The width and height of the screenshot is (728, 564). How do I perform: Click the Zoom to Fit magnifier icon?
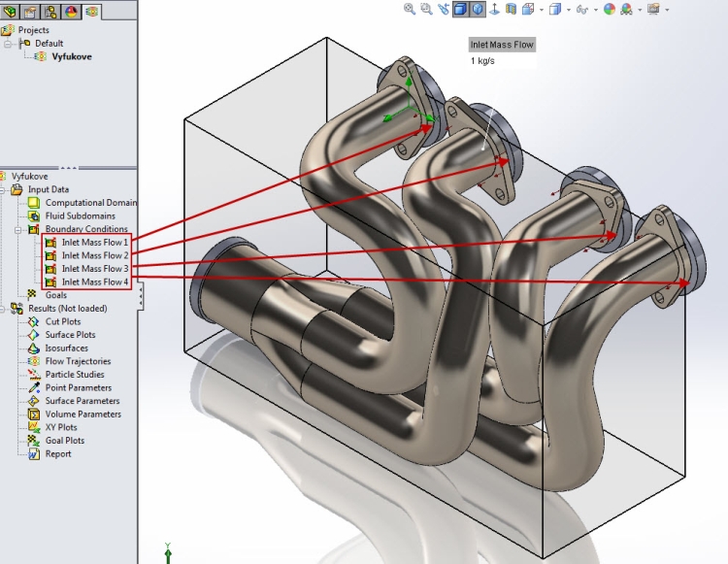pyautogui.click(x=409, y=9)
